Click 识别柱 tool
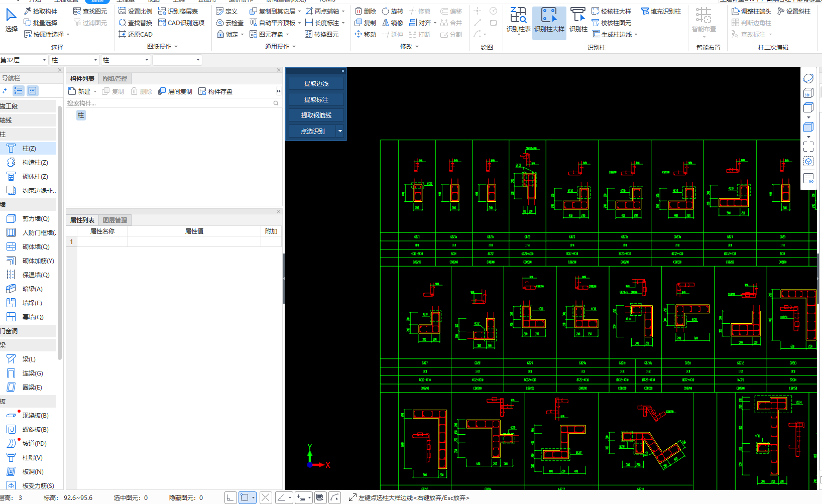Screen dimensions: 822x504 (578, 20)
